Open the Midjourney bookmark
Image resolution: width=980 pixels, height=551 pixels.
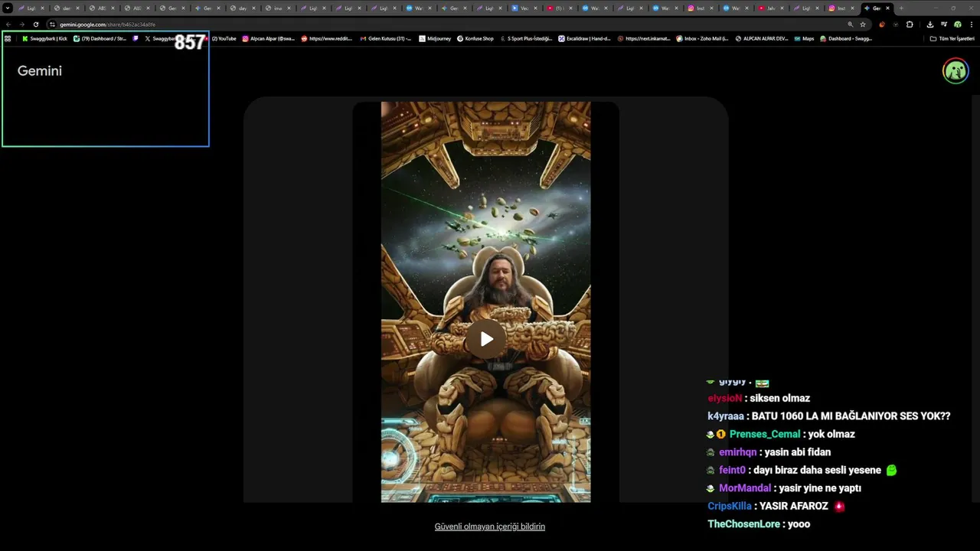click(435, 38)
